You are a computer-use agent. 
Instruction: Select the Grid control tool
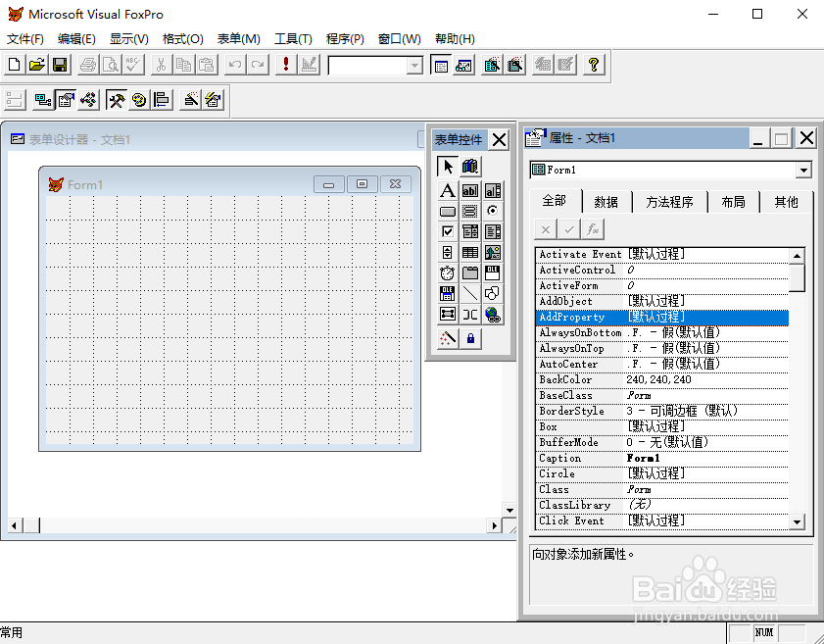tap(469, 252)
